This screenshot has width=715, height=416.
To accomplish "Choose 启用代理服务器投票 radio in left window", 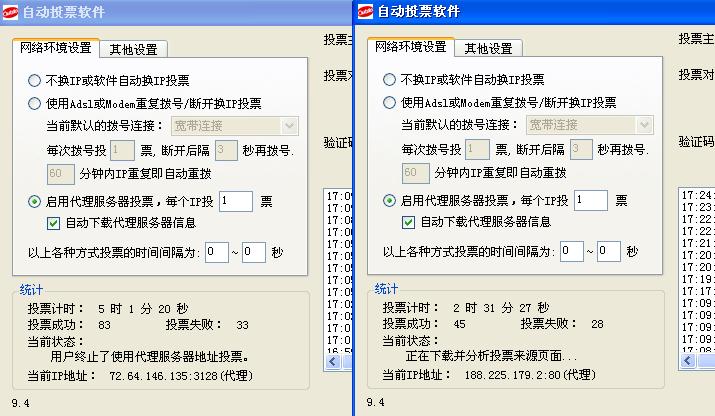I will [35, 201].
